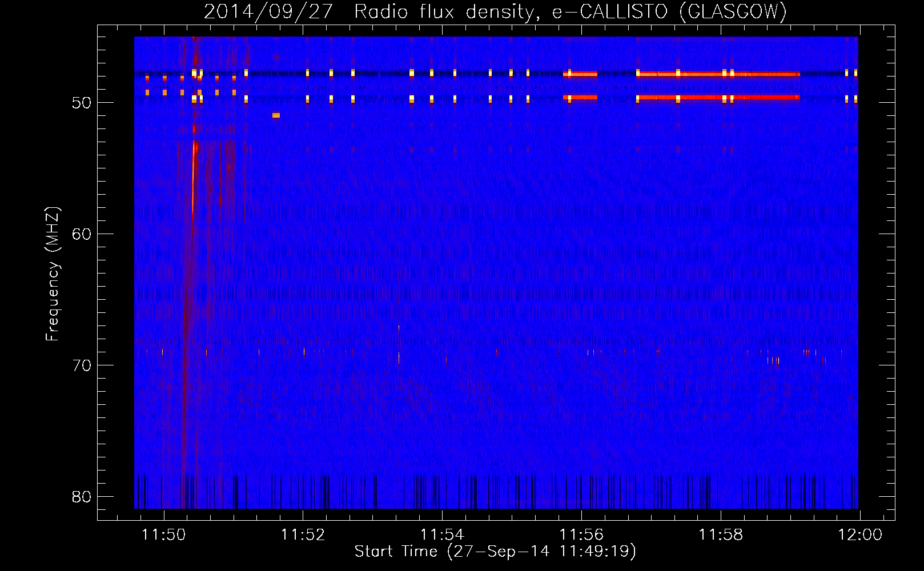Click the 80 MHz frequency tick label

[82, 497]
